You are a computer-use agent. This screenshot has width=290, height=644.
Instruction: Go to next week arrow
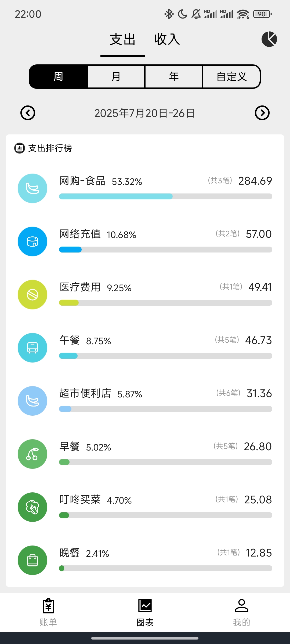(262, 113)
